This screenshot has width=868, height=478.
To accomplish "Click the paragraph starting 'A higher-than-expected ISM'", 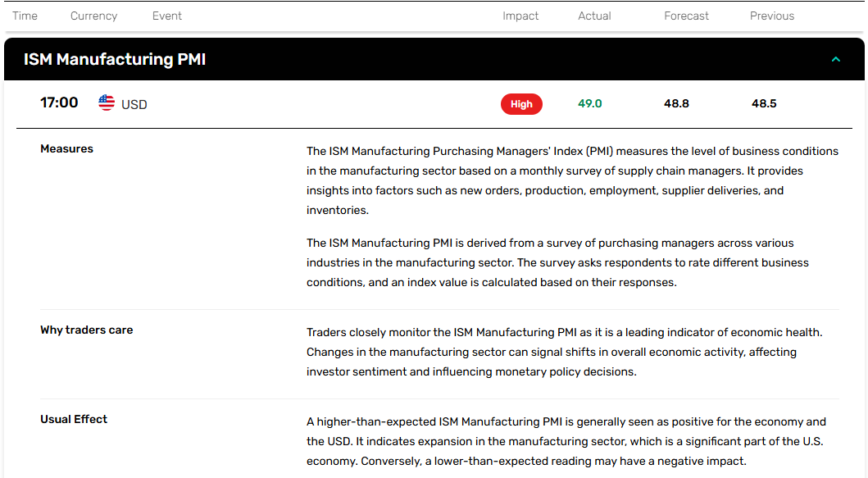I will click(566, 441).
